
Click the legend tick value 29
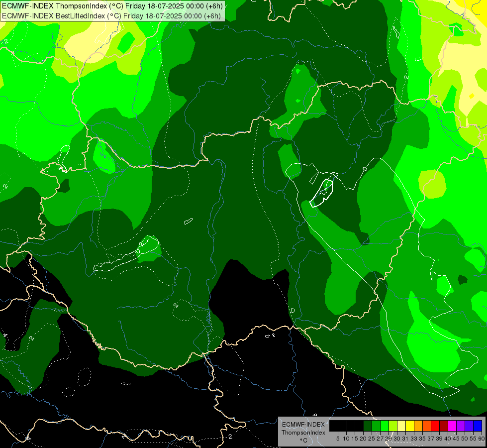tap(389, 439)
